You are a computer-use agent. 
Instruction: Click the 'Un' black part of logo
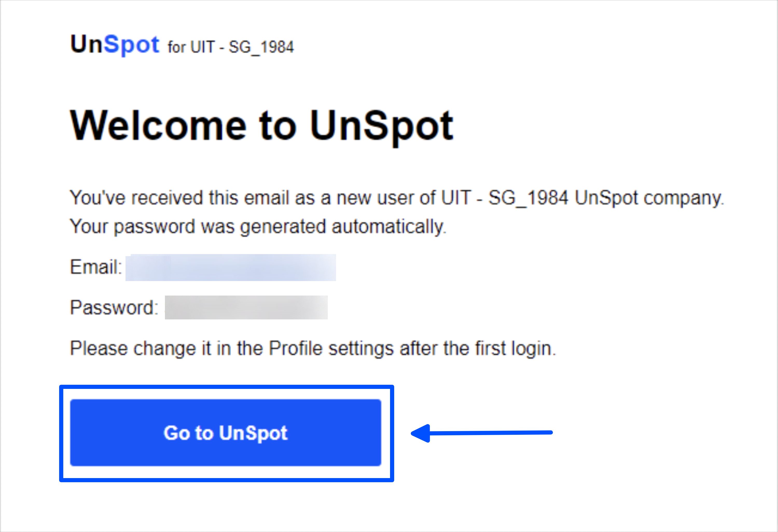[86, 44]
